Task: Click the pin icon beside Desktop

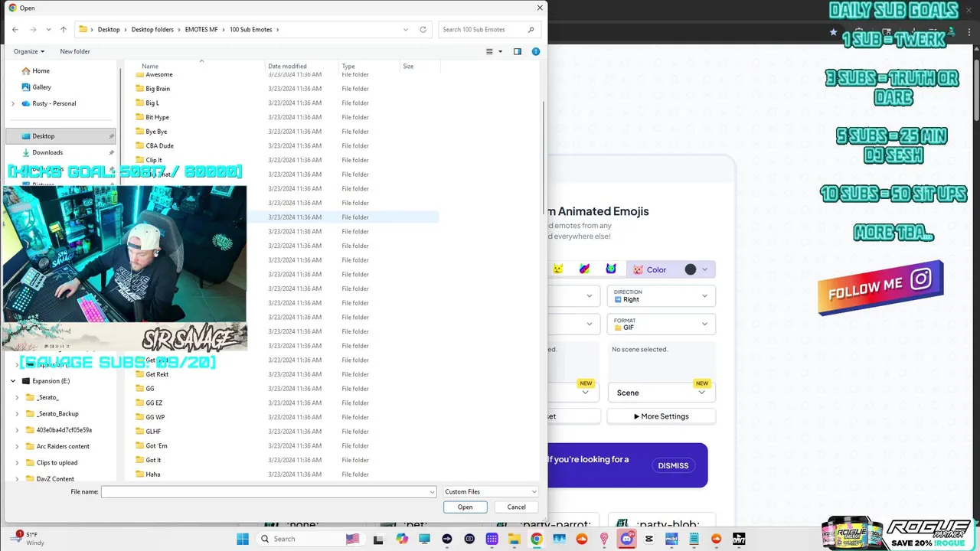Action: (x=111, y=136)
